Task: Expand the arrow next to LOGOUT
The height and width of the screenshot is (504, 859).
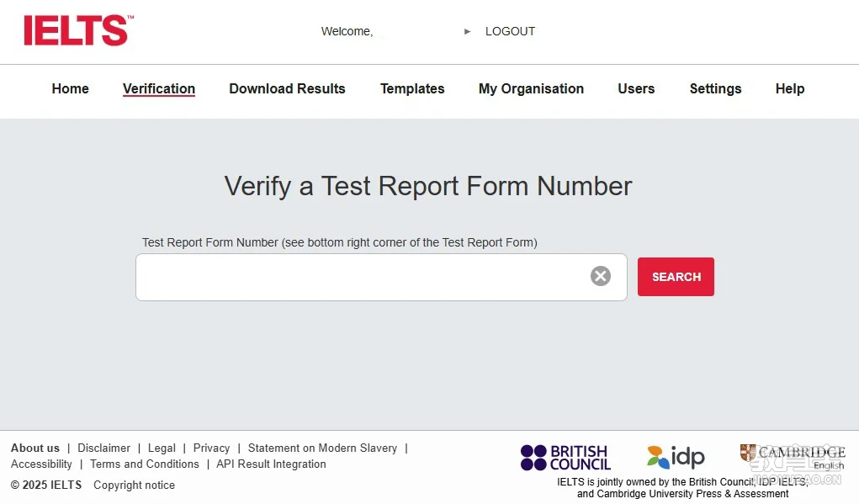Action: click(467, 32)
